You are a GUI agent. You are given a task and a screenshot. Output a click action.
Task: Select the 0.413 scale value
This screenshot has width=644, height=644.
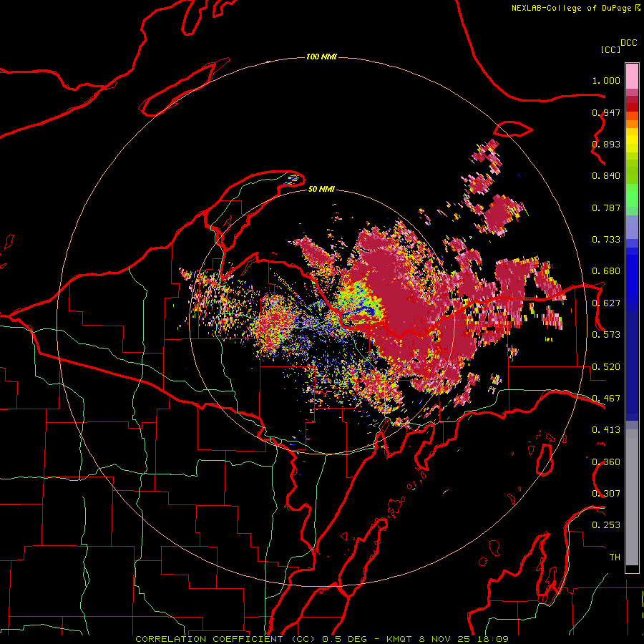[606, 430]
